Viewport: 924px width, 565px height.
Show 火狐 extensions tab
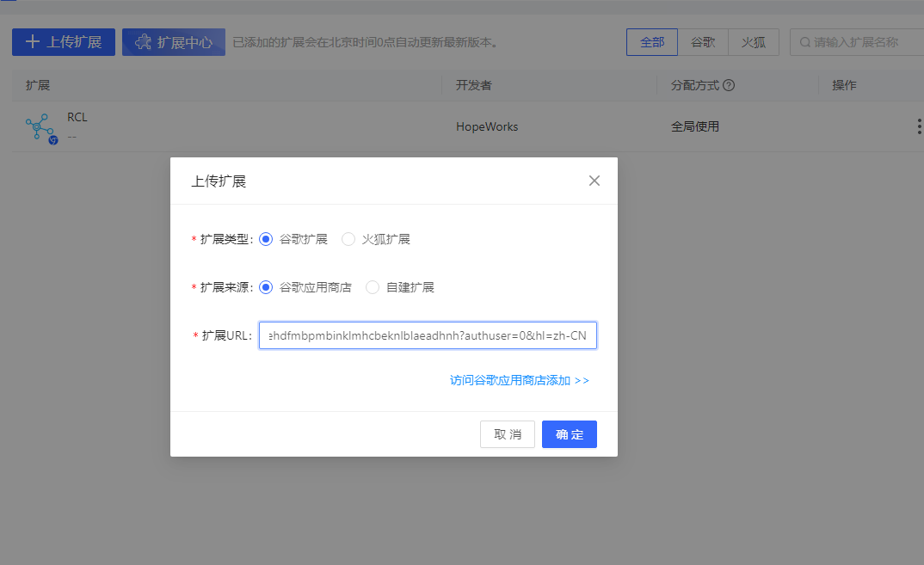(754, 42)
